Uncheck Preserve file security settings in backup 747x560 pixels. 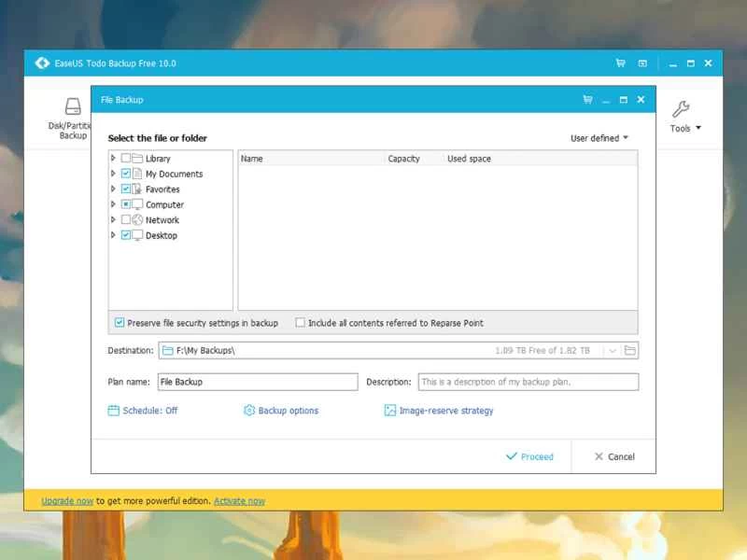[120, 322]
